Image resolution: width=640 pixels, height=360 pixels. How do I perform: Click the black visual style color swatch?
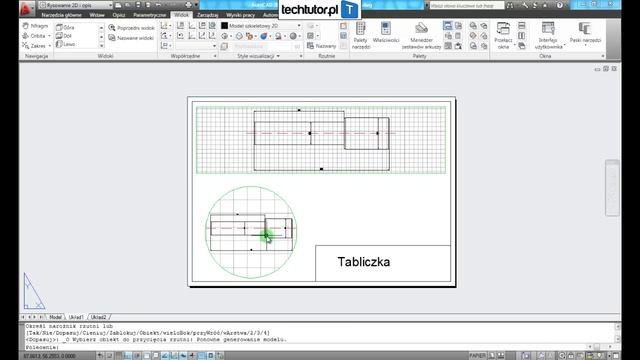[224, 26]
